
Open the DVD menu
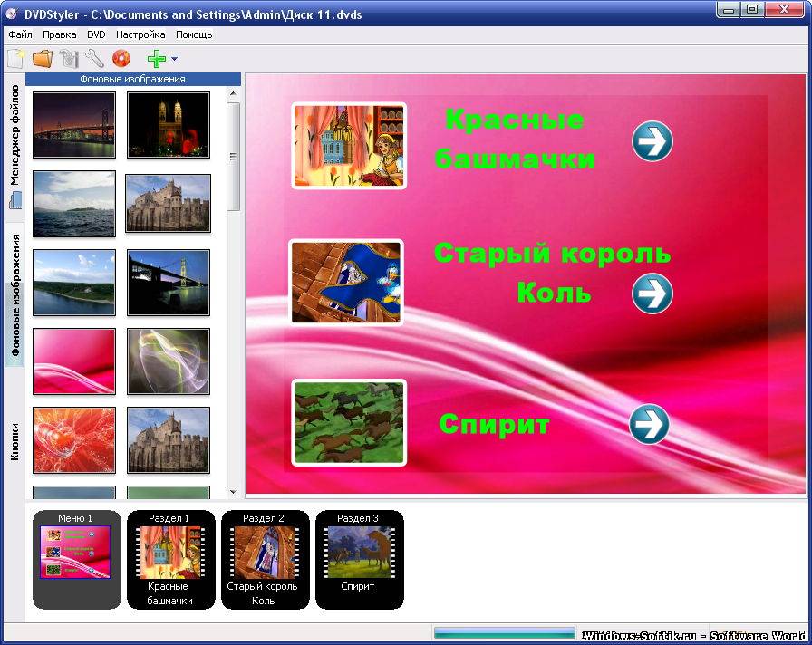[96, 34]
